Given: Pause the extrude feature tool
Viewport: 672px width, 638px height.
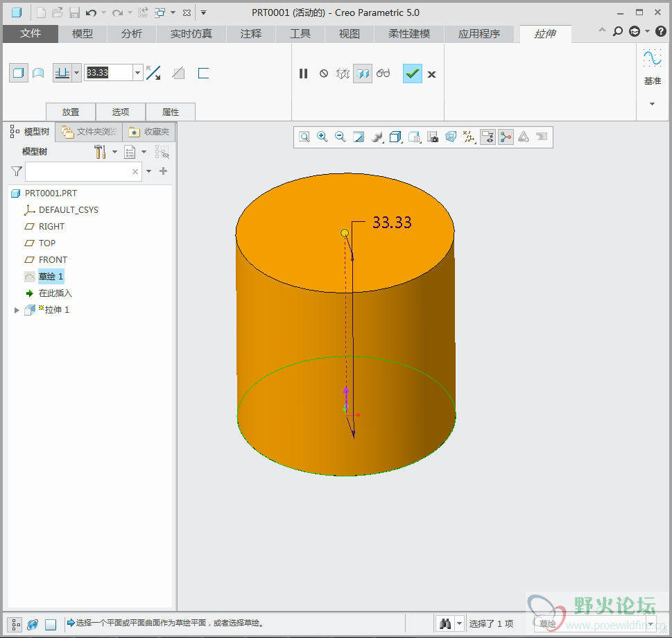Looking at the screenshot, I should 303,74.
